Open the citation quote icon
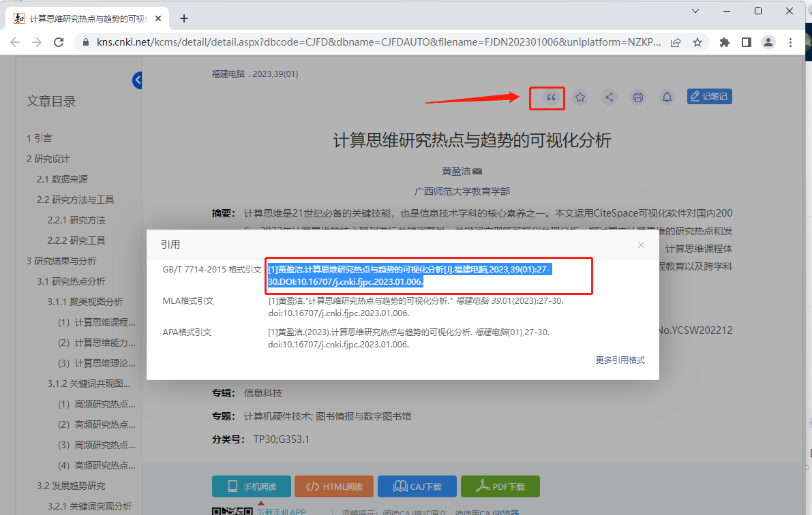The image size is (812, 515). [547, 98]
